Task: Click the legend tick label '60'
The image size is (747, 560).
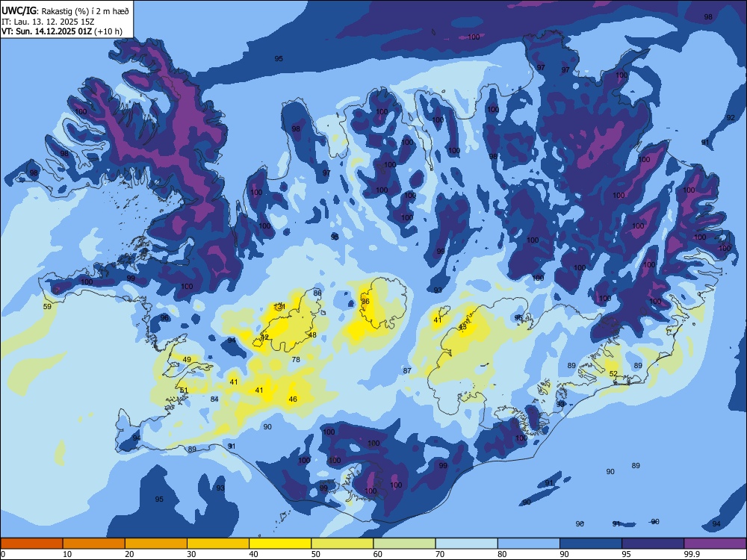Action: [x=378, y=554]
